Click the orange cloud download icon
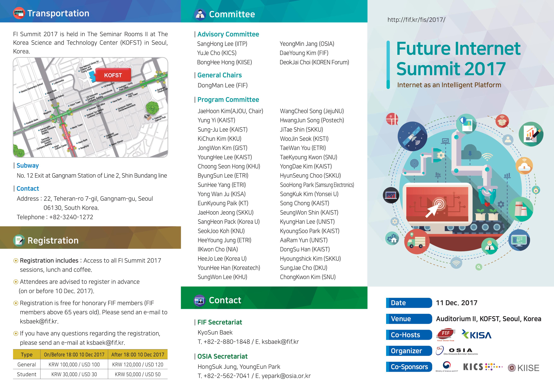This screenshot has height=392, width=554. click(524, 166)
